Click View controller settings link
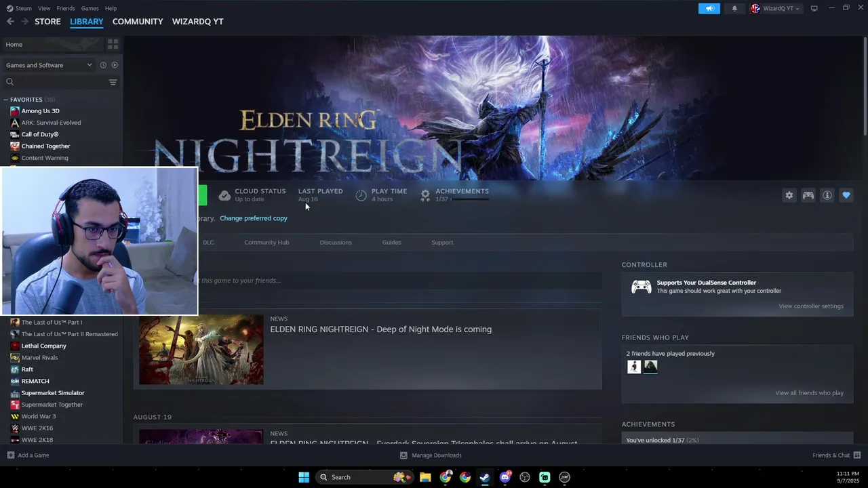Screen dimensions: 868x488 811,306
